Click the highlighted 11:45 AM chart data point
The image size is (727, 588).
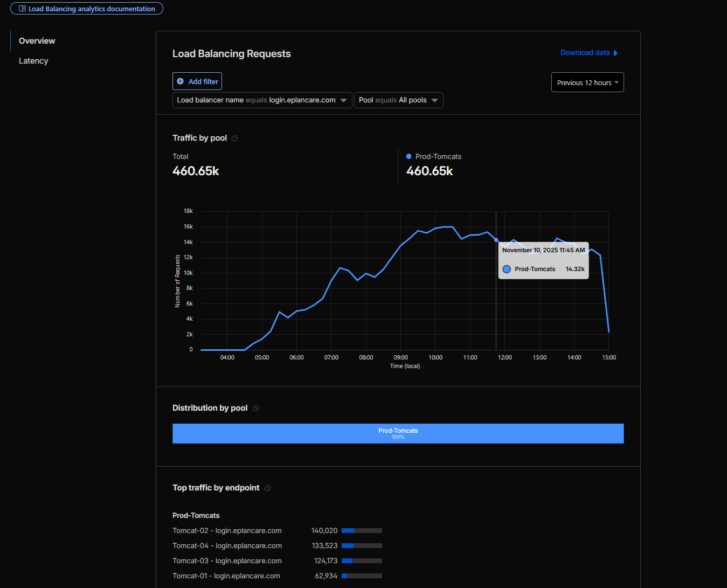pyautogui.click(x=496, y=240)
